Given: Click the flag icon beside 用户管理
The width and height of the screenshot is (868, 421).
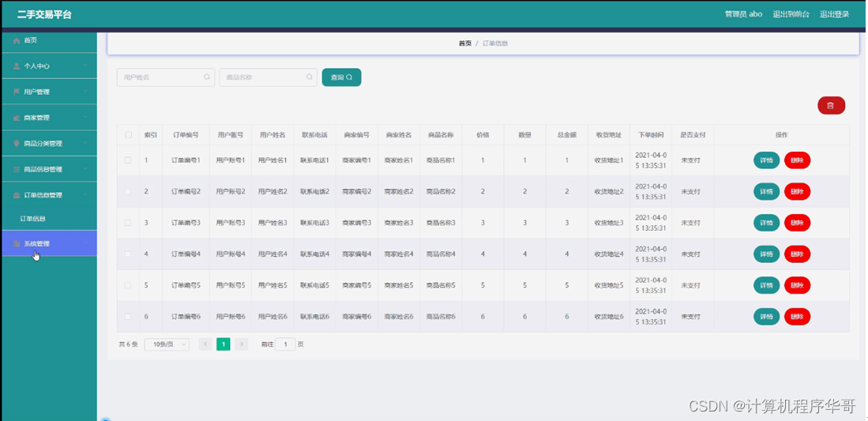Looking at the screenshot, I should click(17, 92).
